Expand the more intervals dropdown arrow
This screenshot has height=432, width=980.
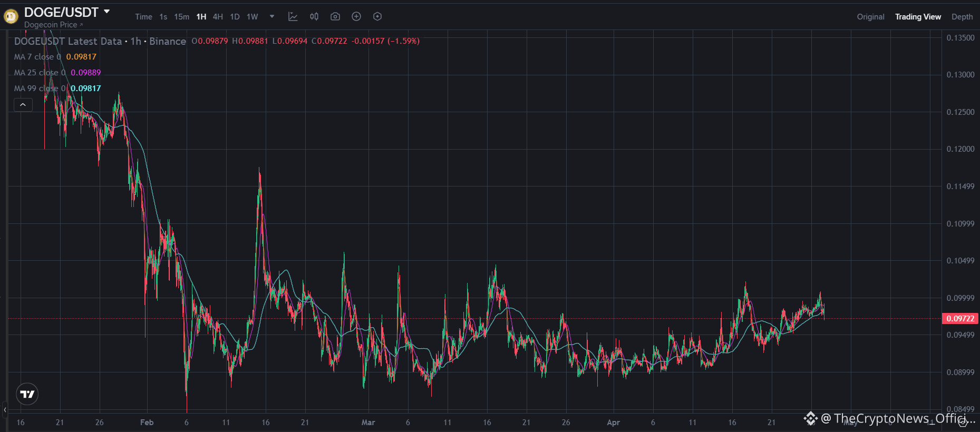point(272,16)
